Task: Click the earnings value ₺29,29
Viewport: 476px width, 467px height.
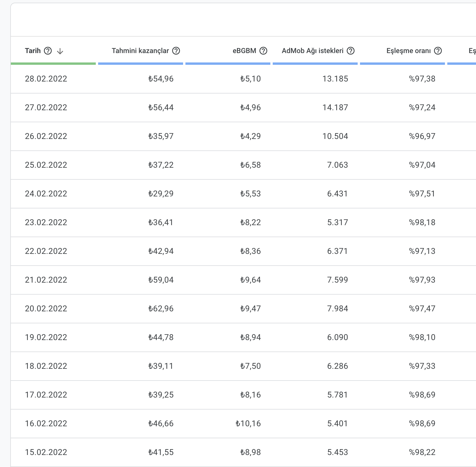Action: coord(161,194)
